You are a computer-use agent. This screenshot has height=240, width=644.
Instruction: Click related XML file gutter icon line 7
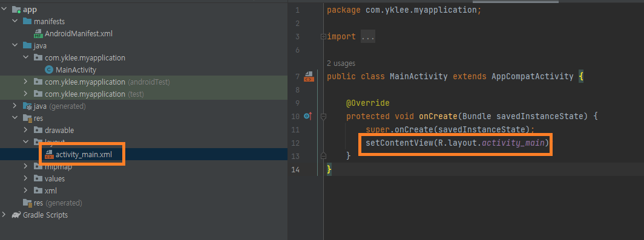pyautogui.click(x=309, y=76)
